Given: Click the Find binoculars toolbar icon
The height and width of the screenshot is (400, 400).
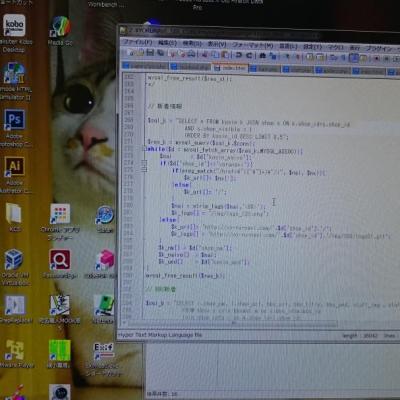Looking at the screenshot, I should click(262, 56).
